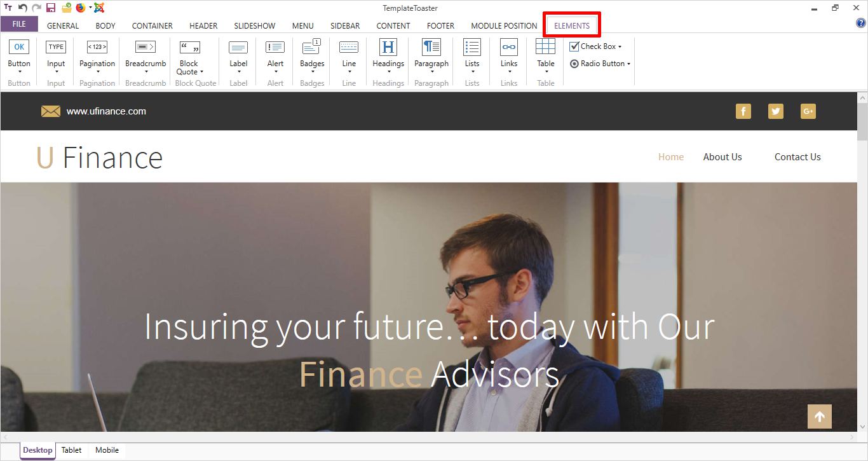Viewport: 868px width, 461px height.
Task: Select the Pagination element icon
Action: (x=97, y=47)
